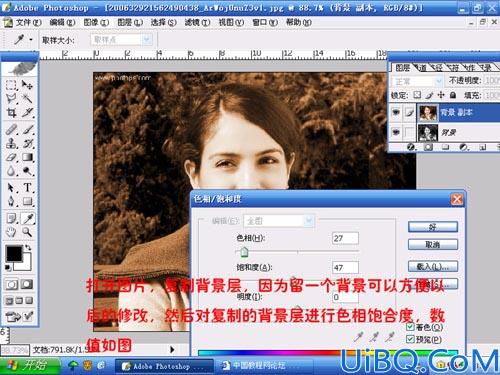Open the layer blend mode dropdown
500x375 pixels.
(418, 81)
